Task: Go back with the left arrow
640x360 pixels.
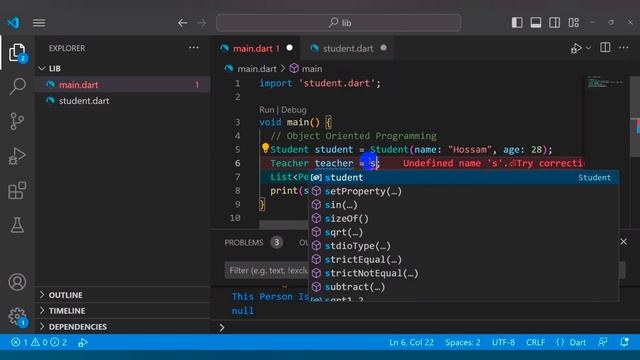Action: pyautogui.click(x=182, y=23)
